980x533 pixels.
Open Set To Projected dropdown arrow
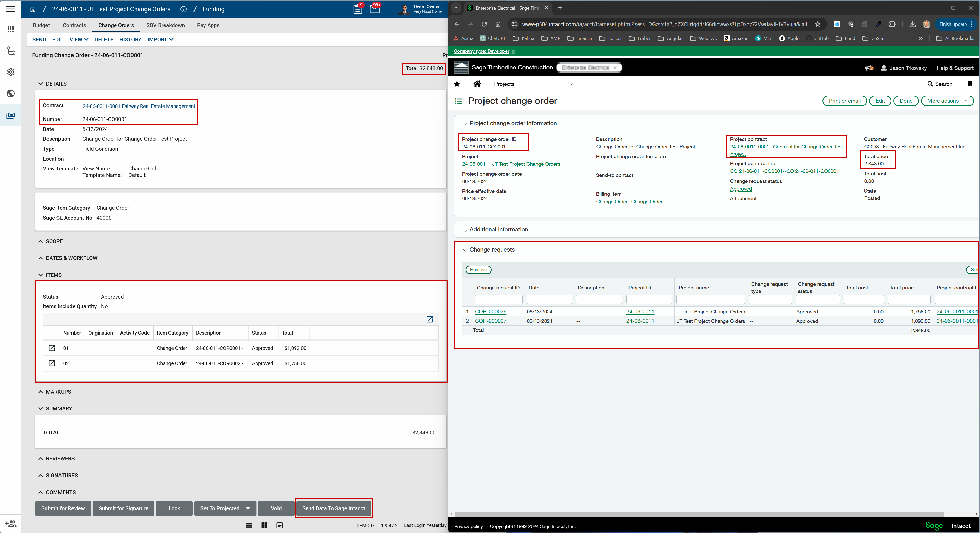coord(248,508)
